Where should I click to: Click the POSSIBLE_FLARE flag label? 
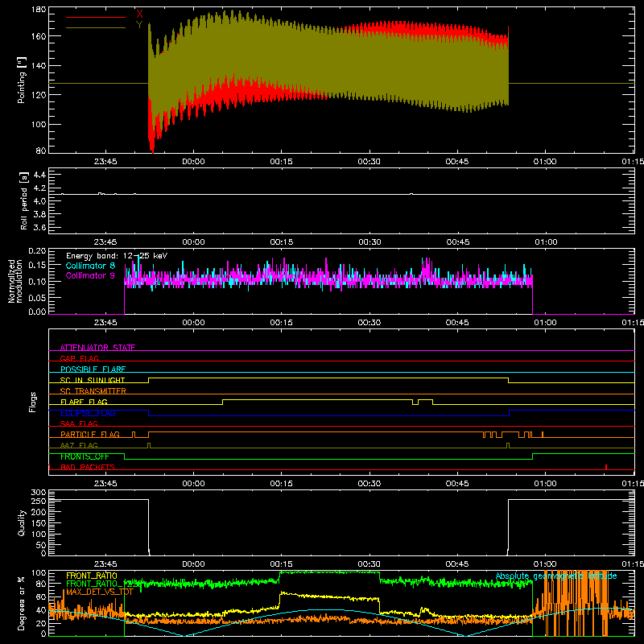[x=93, y=369]
